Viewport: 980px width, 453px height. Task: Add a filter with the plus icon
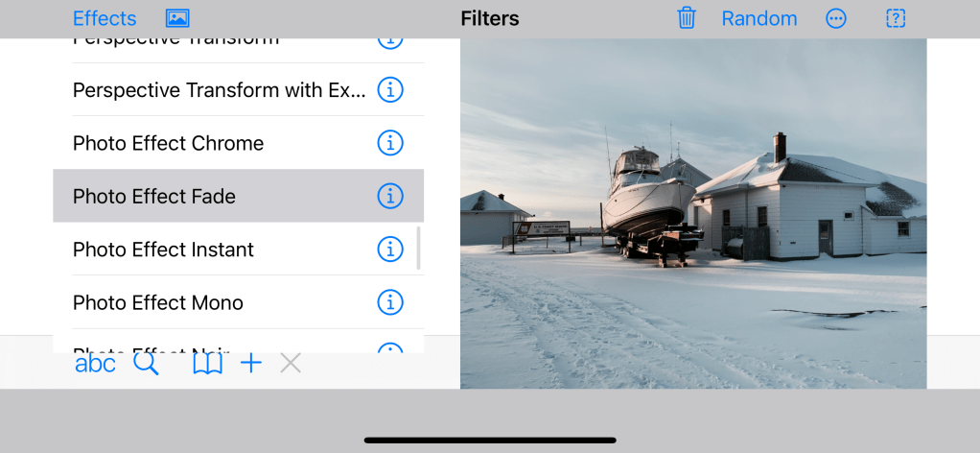pos(251,363)
